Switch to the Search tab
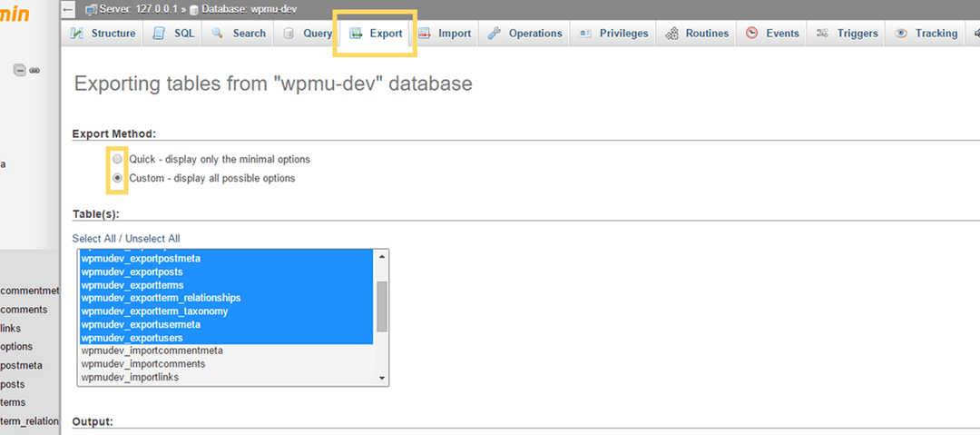 238,34
